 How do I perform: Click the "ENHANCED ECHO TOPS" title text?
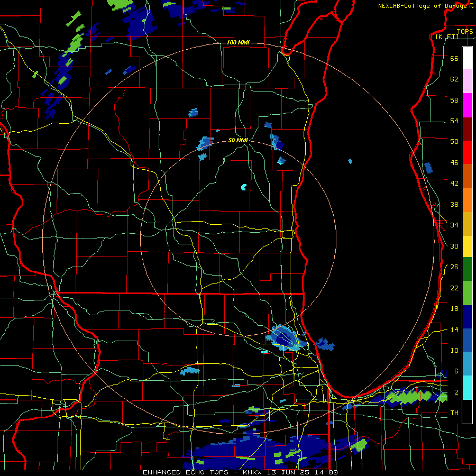point(186,472)
